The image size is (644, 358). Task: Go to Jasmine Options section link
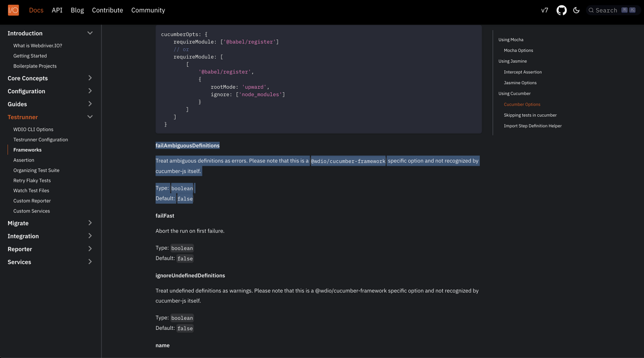520,83
